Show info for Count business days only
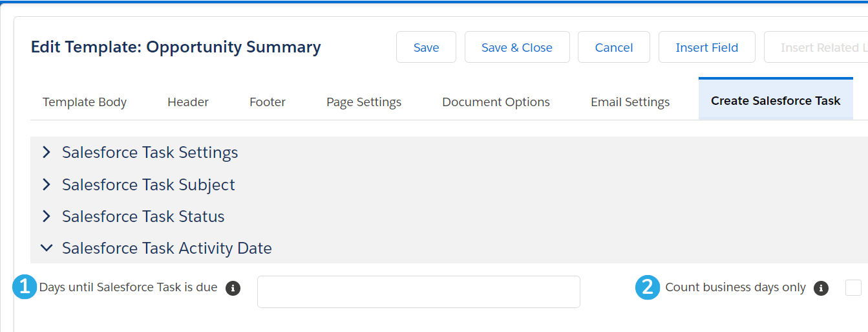 pos(821,288)
